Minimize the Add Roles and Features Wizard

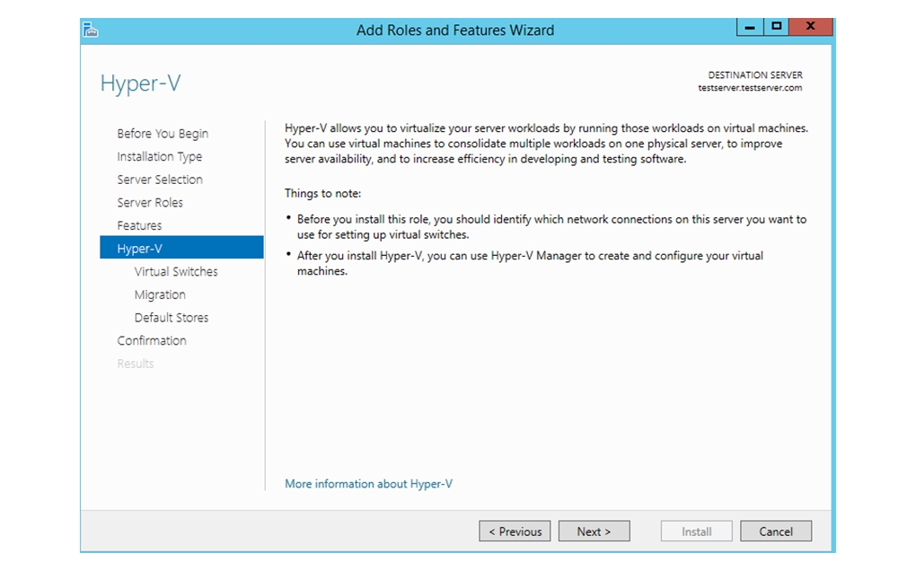tap(750, 27)
